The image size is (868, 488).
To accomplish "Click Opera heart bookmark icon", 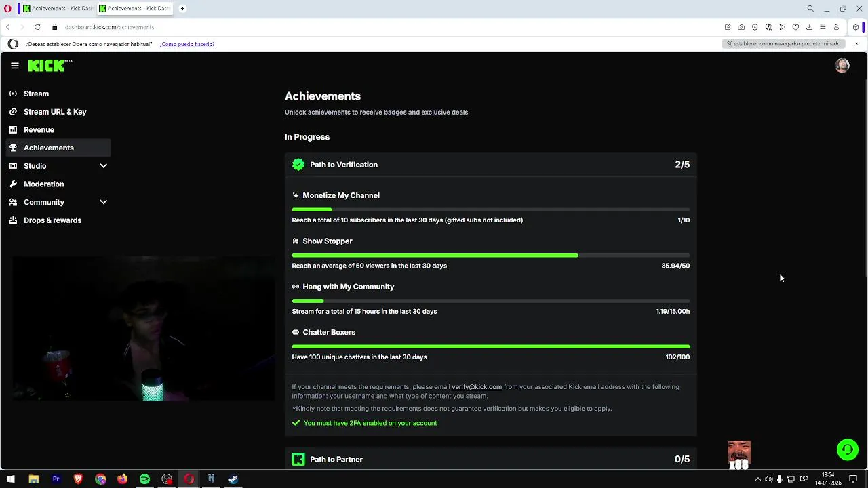I will 795,27.
